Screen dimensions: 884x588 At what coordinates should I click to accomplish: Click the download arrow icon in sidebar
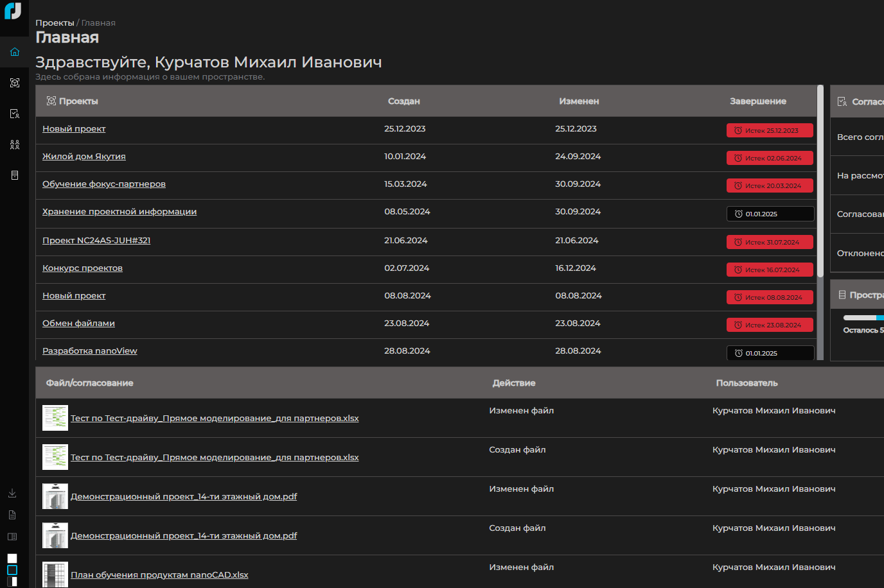(12, 493)
